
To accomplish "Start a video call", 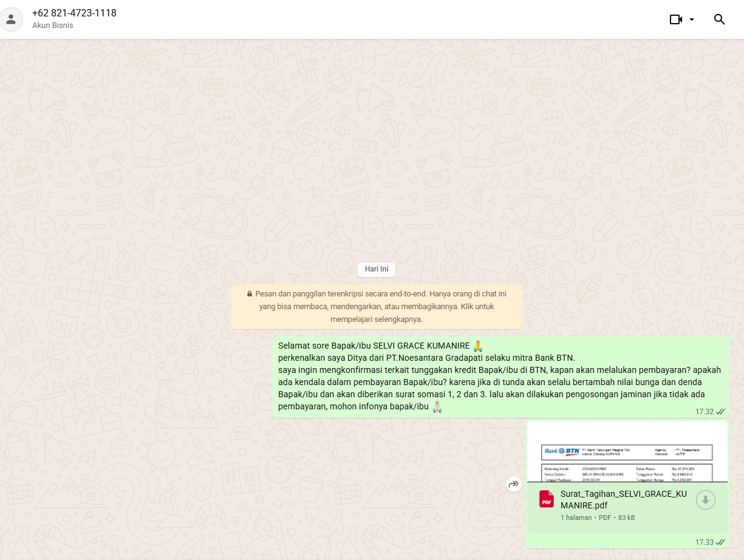I will pos(676,19).
